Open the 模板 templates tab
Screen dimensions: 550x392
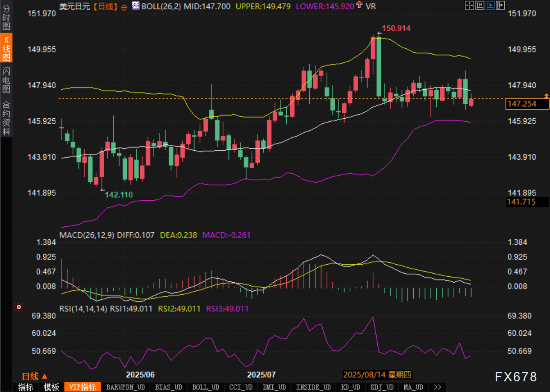pyautogui.click(x=51, y=387)
